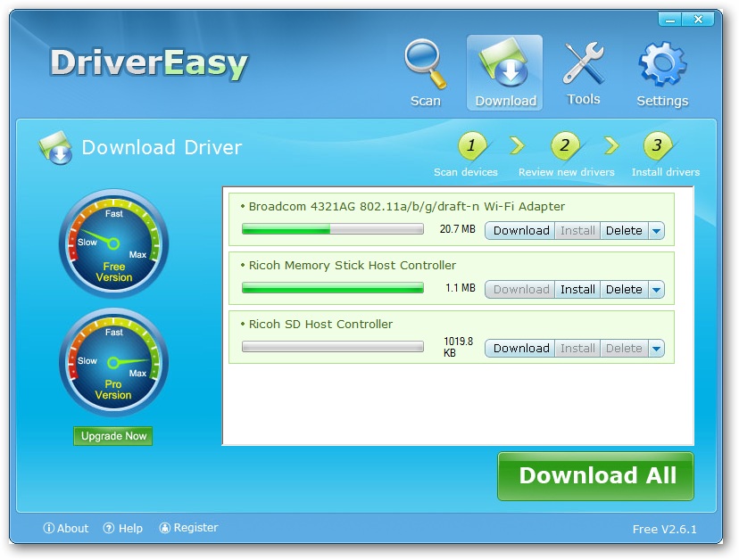Click the Download Driver header icon
739x560 pixels.
55,147
